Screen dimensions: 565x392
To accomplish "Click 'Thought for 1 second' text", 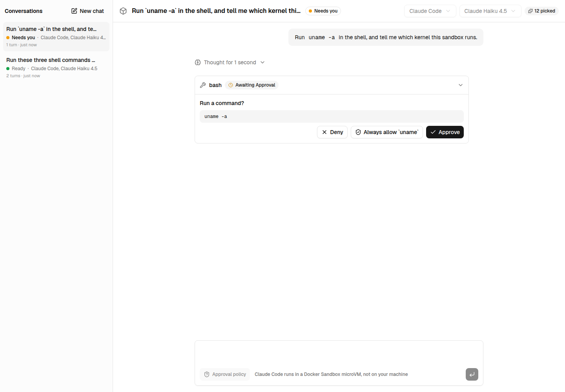I will [x=230, y=62].
